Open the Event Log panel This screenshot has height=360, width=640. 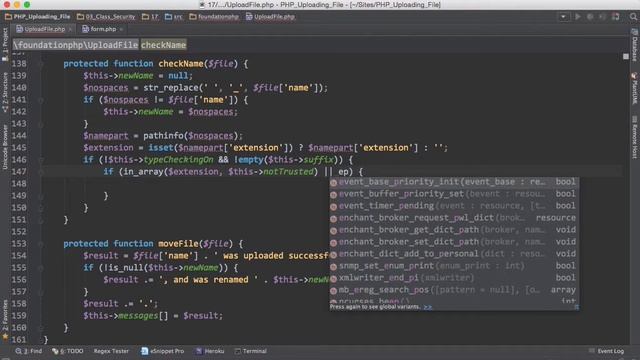click(607, 351)
